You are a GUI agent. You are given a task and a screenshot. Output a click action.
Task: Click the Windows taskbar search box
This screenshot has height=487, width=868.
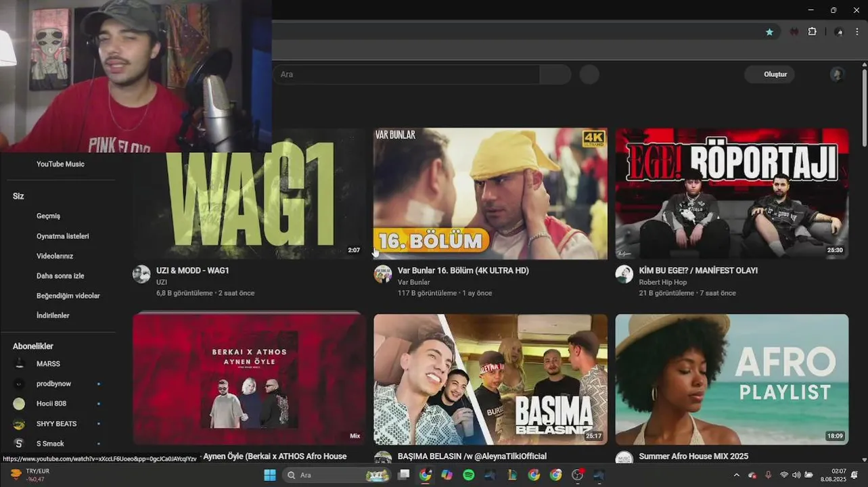(336, 475)
